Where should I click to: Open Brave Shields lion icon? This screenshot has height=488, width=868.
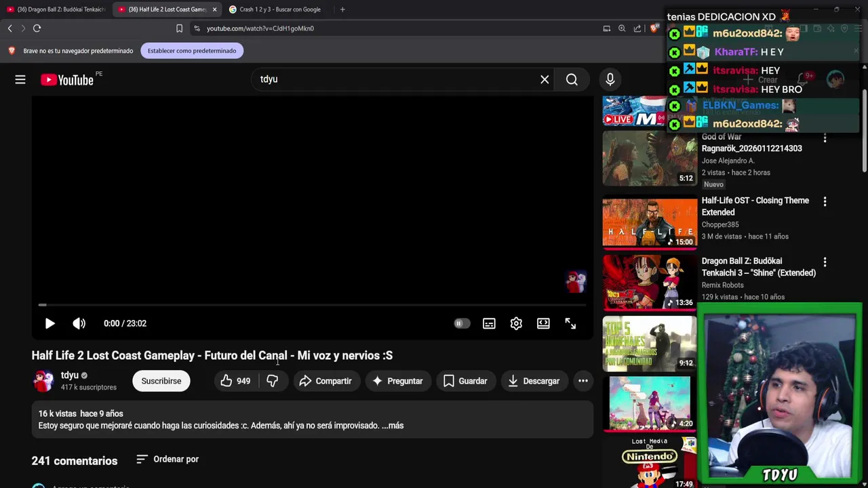654,28
